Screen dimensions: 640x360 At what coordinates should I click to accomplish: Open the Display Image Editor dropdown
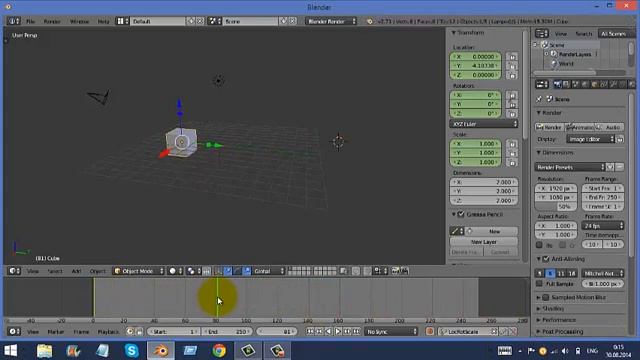pyautogui.click(x=591, y=139)
